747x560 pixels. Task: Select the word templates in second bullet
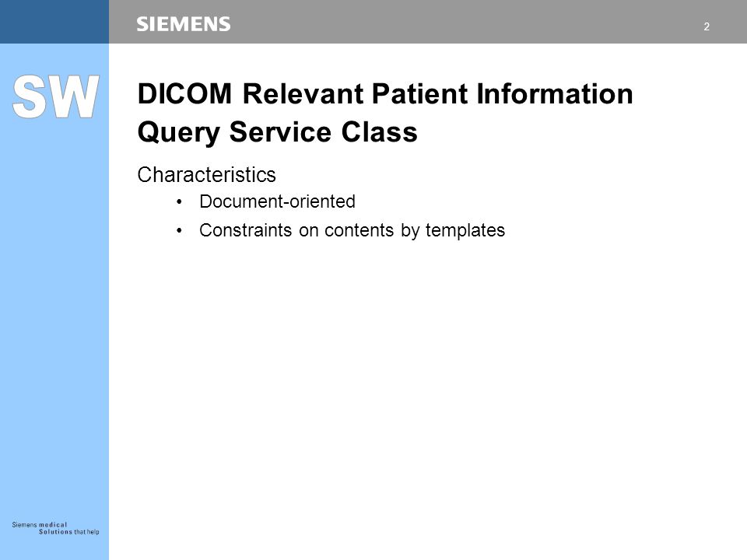tap(465, 230)
